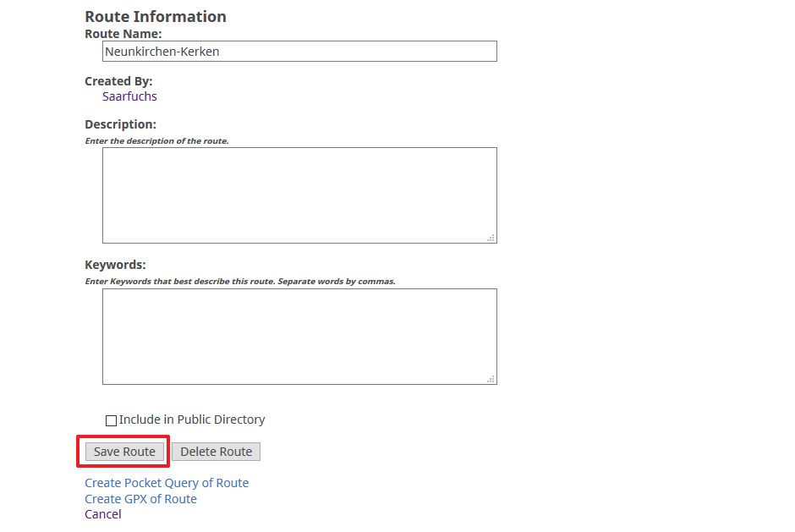The height and width of the screenshot is (532, 795).
Task: Click the Keywords box resize handle
Action: (x=491, y=380)
